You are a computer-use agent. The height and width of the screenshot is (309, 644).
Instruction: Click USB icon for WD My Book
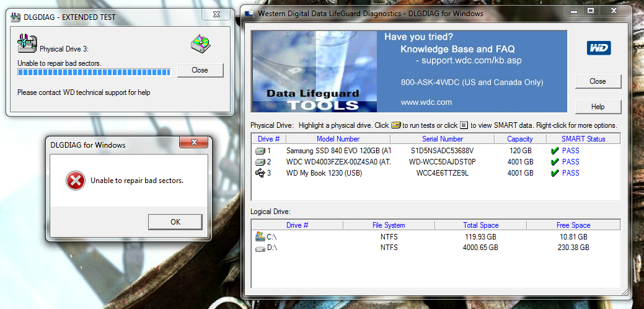point(260,173)
